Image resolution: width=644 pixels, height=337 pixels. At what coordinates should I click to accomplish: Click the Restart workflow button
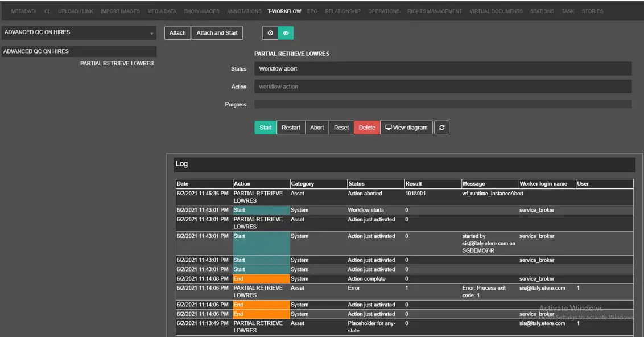coord(291,128)
